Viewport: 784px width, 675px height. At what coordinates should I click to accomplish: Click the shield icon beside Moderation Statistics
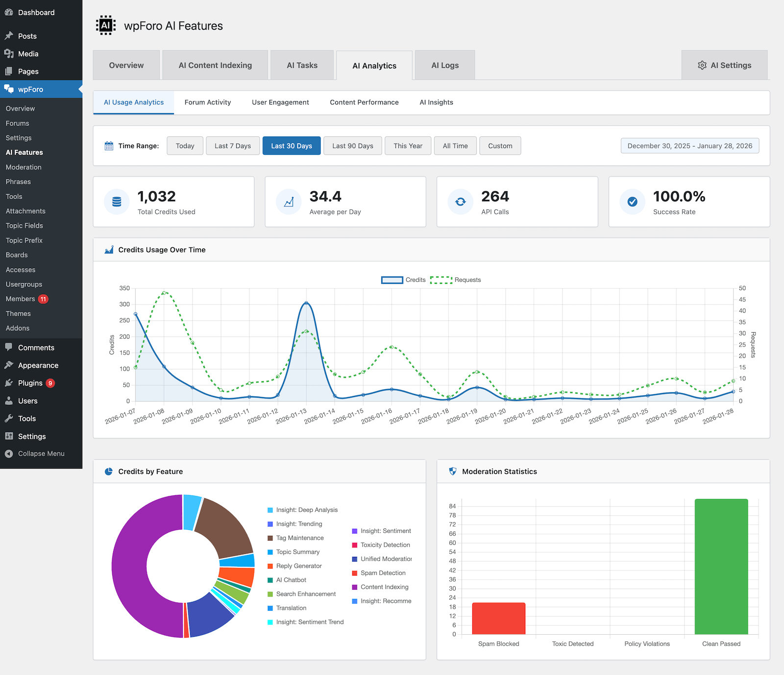tap(452, 471)
